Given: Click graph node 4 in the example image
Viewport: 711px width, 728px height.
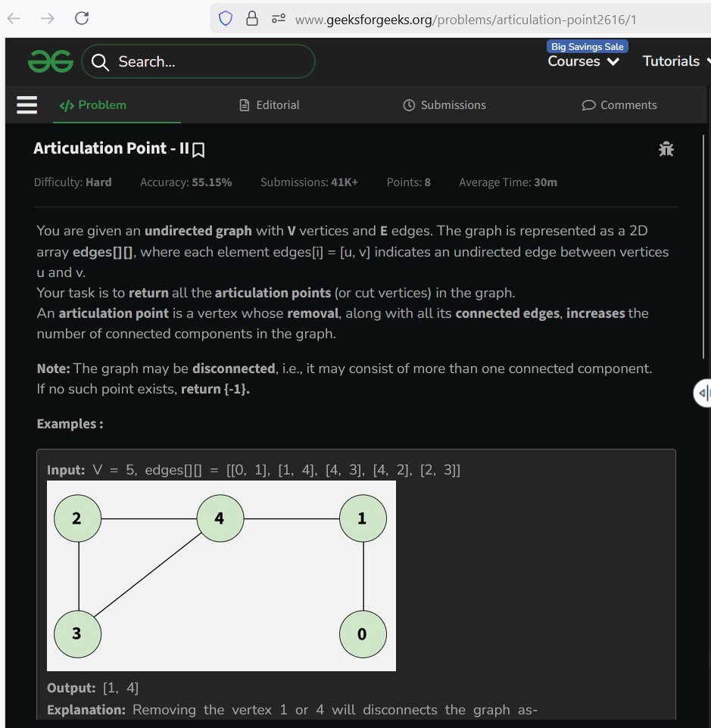Looking at the screenshot, I should click(220, 518).
